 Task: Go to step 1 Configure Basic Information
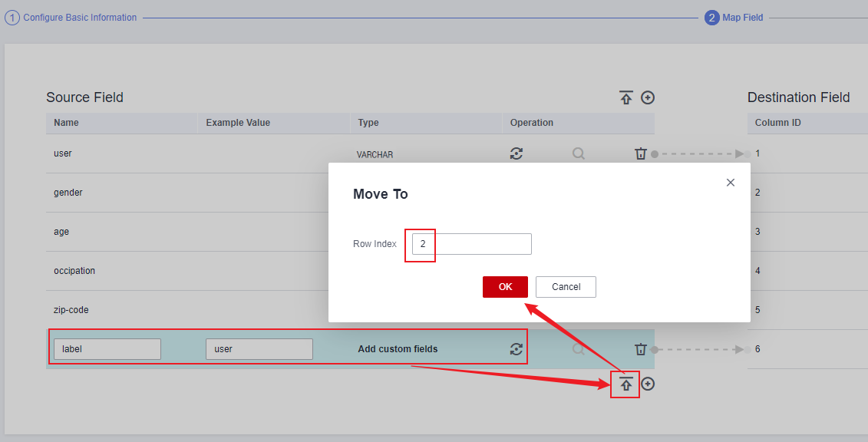pyautogui.click(x=71, y=18)
